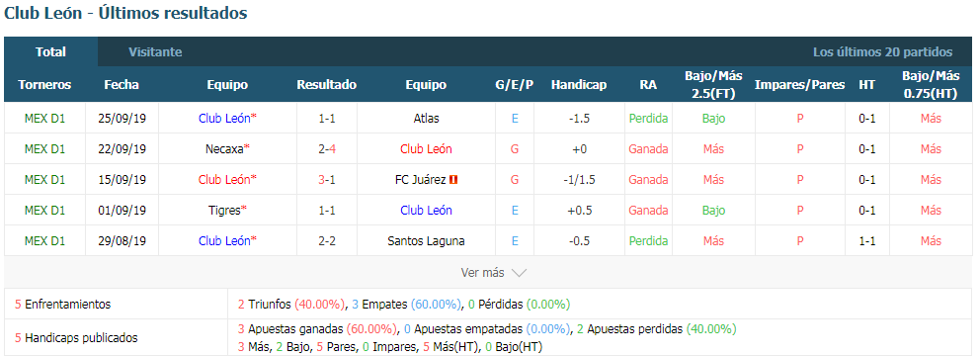
Task: Click the Impares/Pares column header
Action: click(x=800, y=84)
